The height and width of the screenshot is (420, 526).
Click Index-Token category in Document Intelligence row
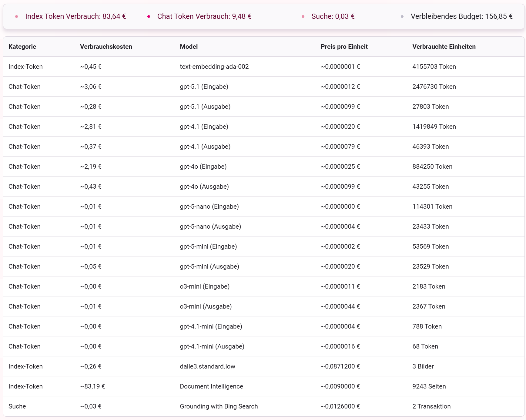click(25, 386)
